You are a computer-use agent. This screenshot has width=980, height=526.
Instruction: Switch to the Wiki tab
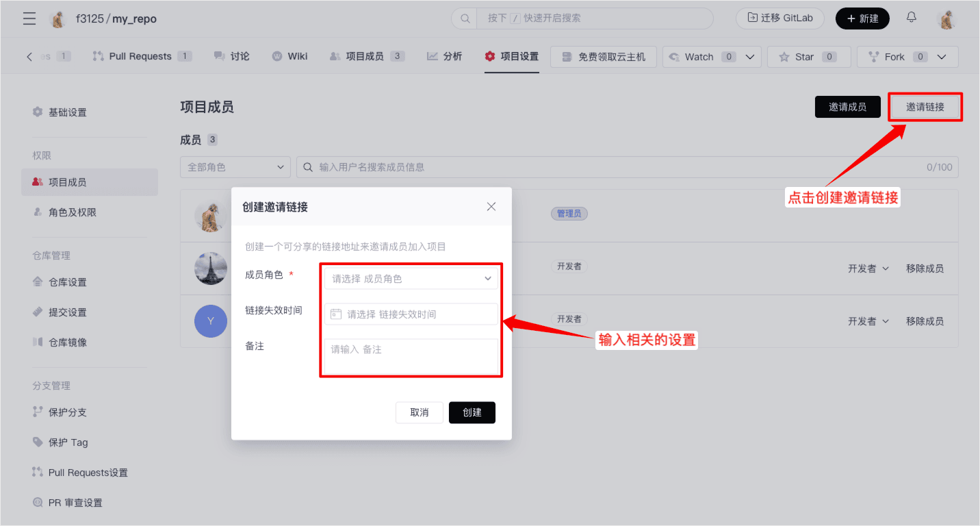pos(289,56)
